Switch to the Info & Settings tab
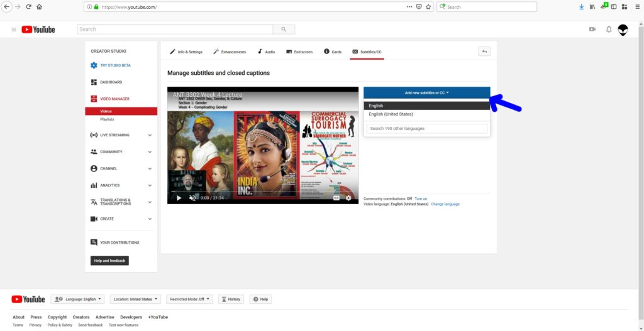644x331 pixels. coord(186,52)
